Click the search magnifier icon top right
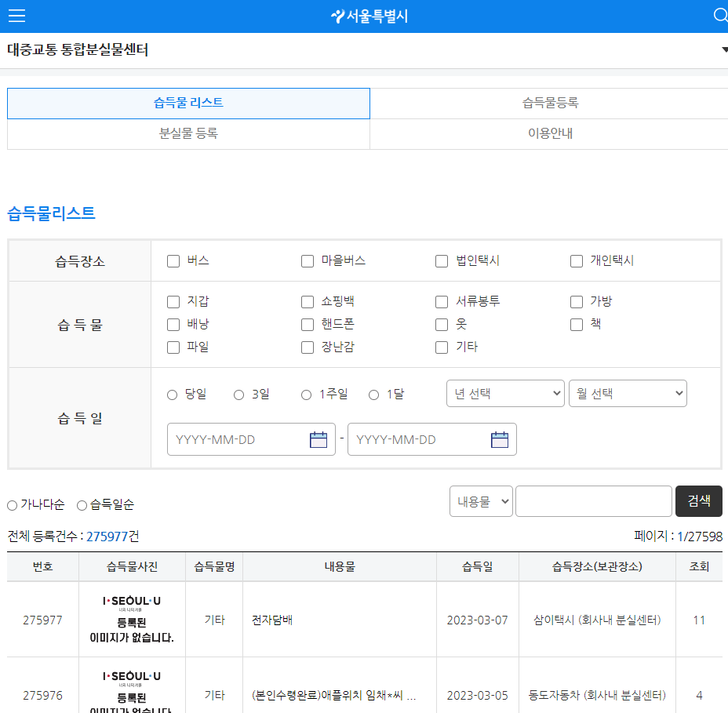Image resolution: width=728 pixels, height=713 pixels. pos(720,16)
